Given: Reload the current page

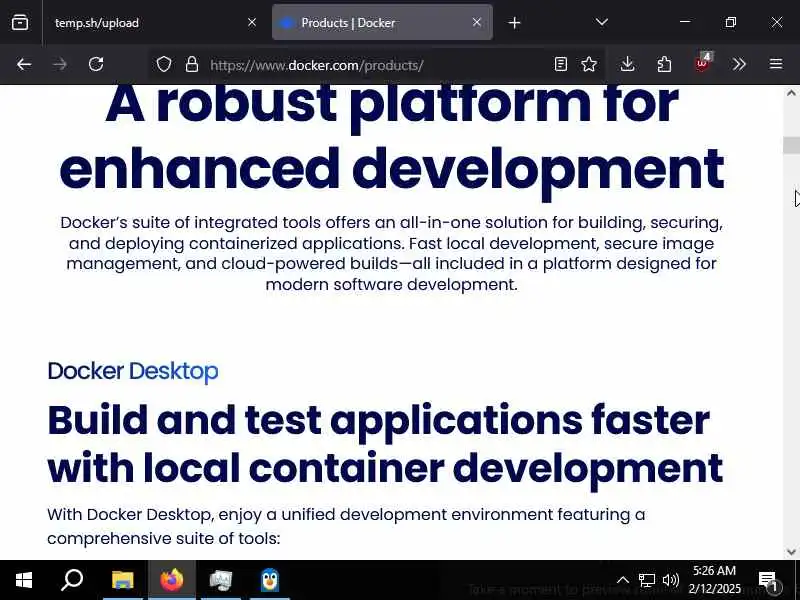Looking at the screenshot, I should 96,64.
